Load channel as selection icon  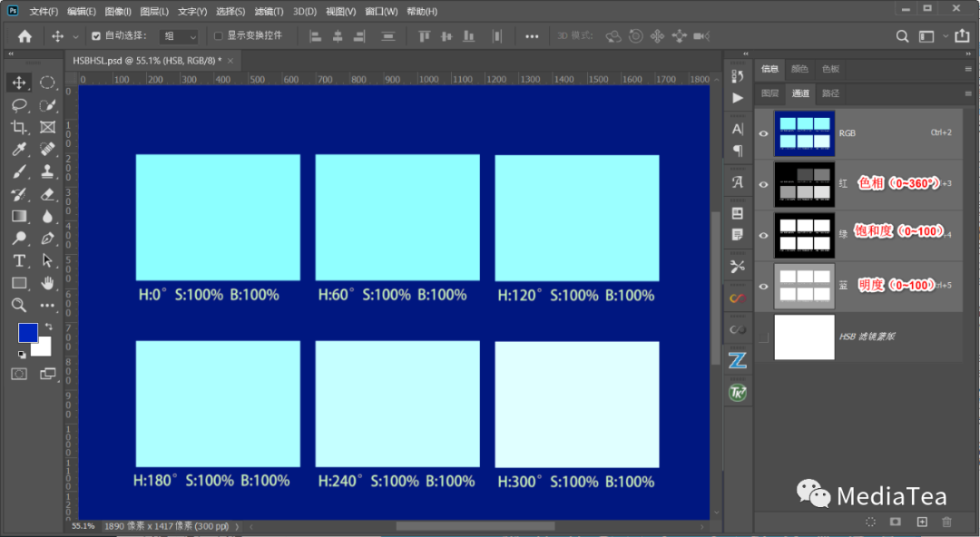point(870,522)
